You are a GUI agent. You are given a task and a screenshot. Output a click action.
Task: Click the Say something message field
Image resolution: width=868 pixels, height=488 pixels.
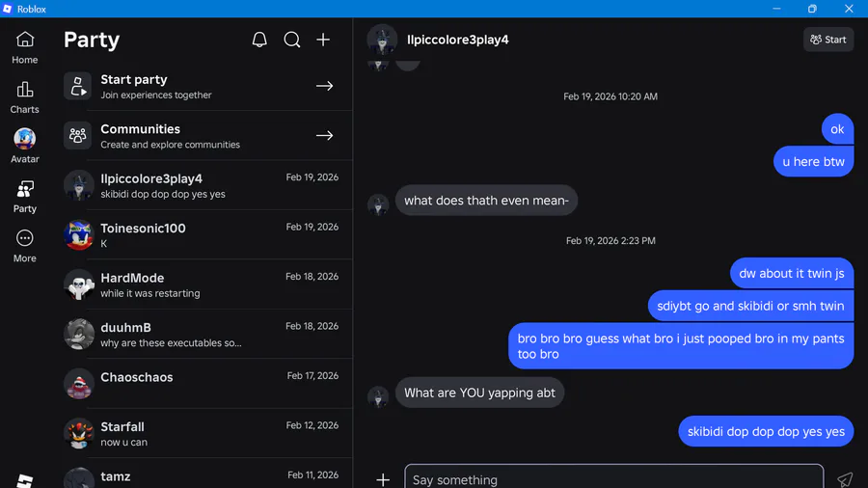coord(614,476)
